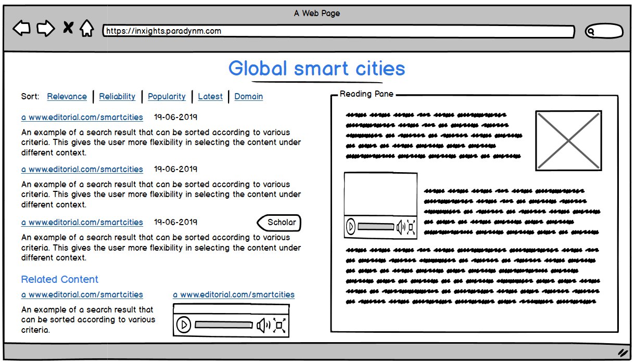The width and height of the screenshot is (635, 364).
Task: Click the window resize grip icon
Action: tap(622, 352)
